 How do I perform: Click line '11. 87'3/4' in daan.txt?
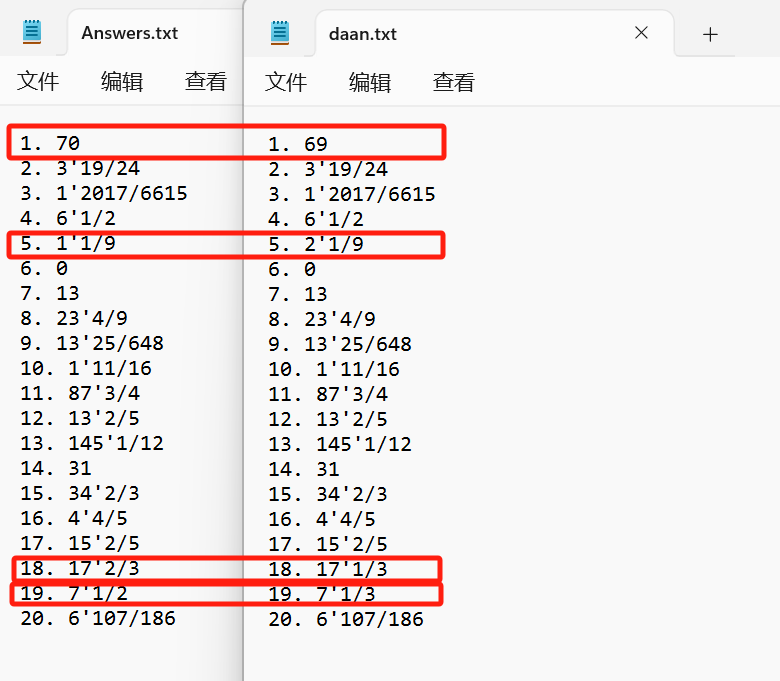pos(328,394)
